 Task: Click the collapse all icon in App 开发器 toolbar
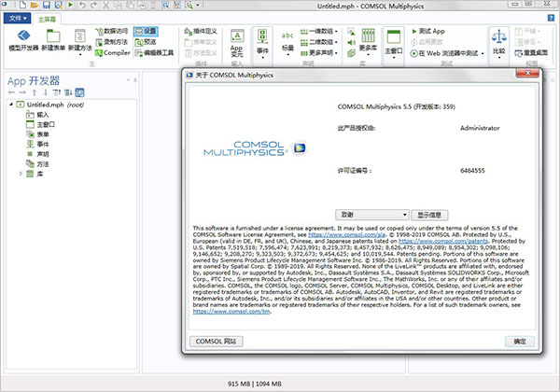pos(57,92)
